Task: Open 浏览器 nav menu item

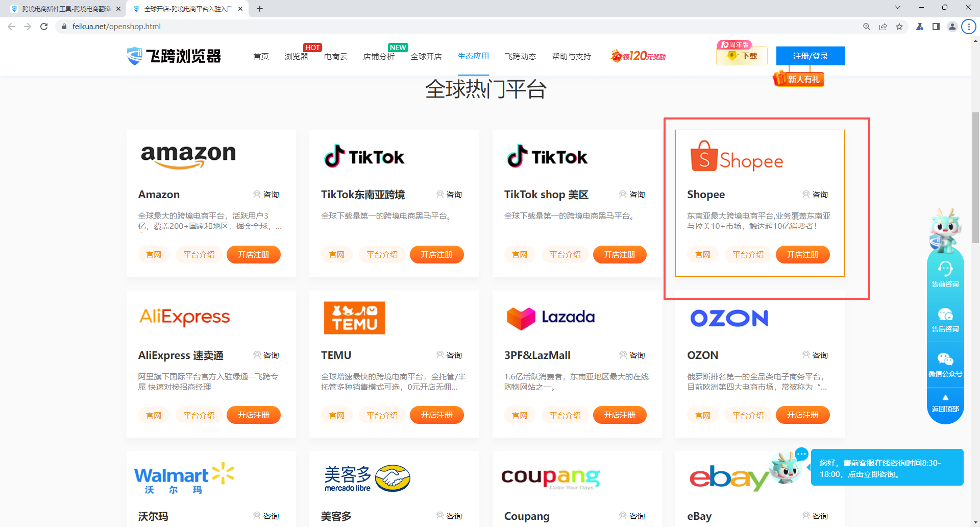Action: [296, 56]
